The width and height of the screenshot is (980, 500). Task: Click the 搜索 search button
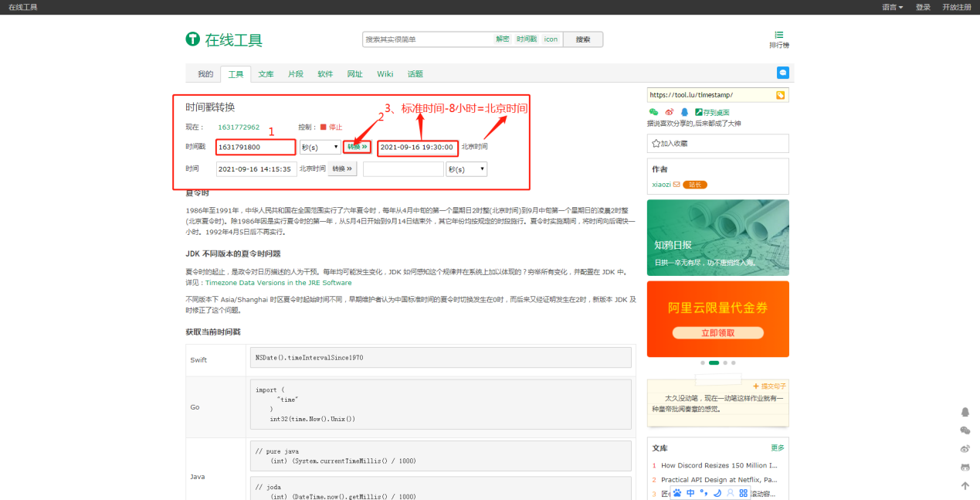582,39
